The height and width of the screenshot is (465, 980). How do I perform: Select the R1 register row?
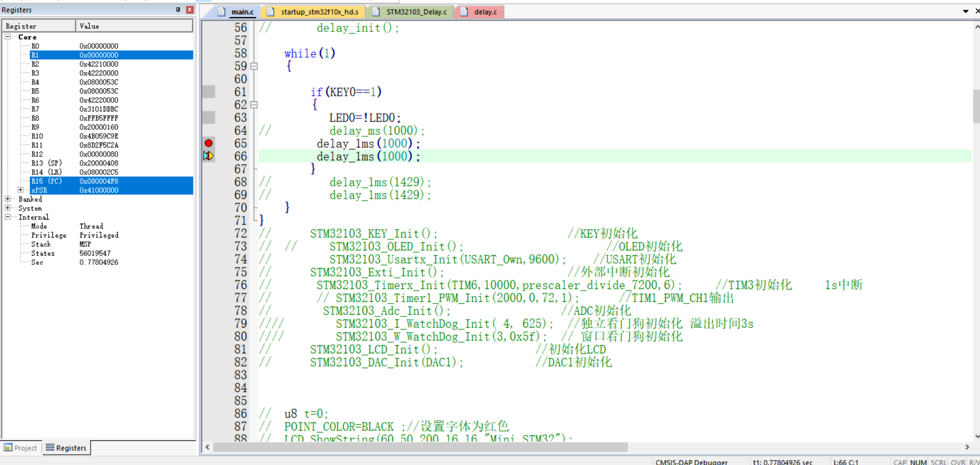pos(111,55)
